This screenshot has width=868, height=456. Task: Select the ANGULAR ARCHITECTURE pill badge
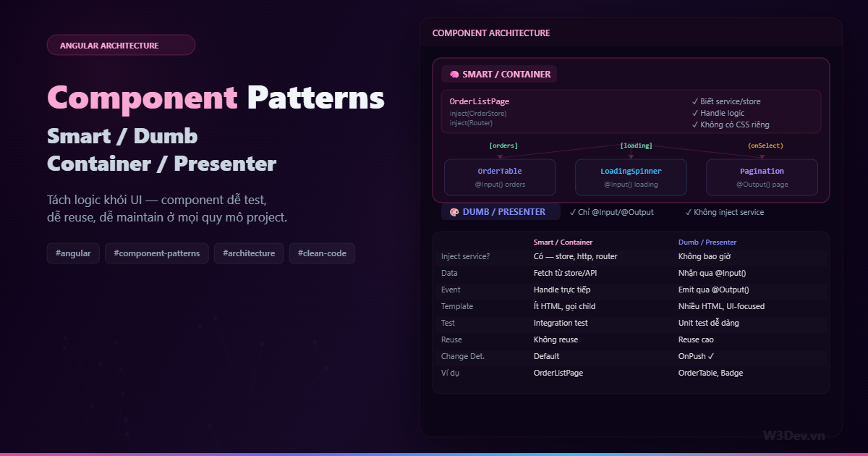coord(121,44)
